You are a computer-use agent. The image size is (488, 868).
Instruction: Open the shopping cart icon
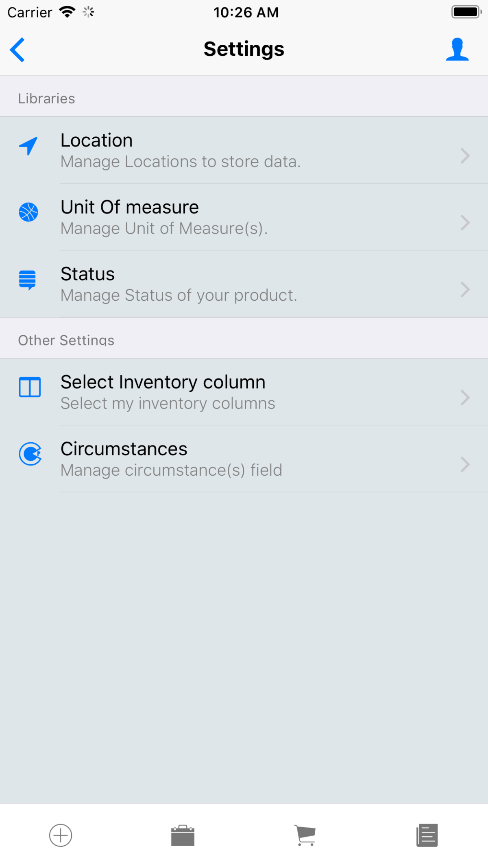(x=305, y=835)
